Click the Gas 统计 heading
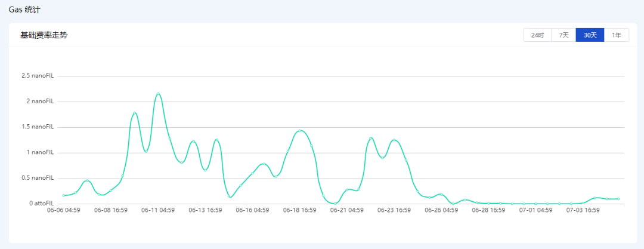The image size is (644, 249). pos(24,10)
